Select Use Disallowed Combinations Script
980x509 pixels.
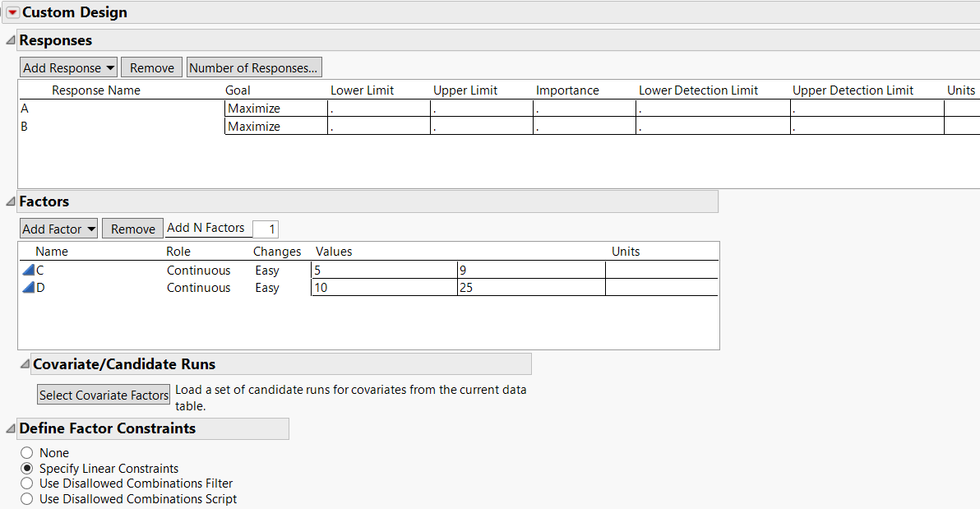27,498
